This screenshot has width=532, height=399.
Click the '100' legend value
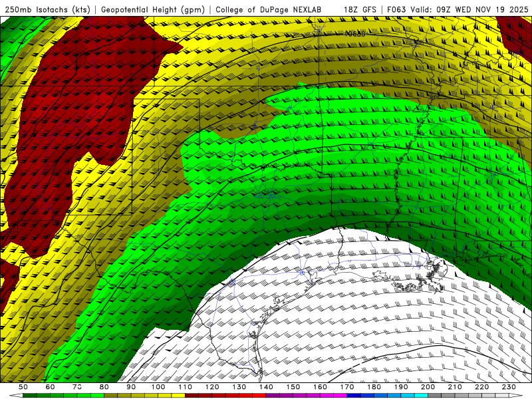tap(158, 387)
